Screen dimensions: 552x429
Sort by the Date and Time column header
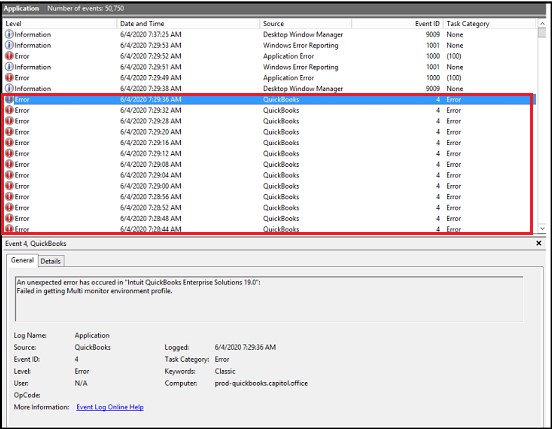tap(188, 24)
